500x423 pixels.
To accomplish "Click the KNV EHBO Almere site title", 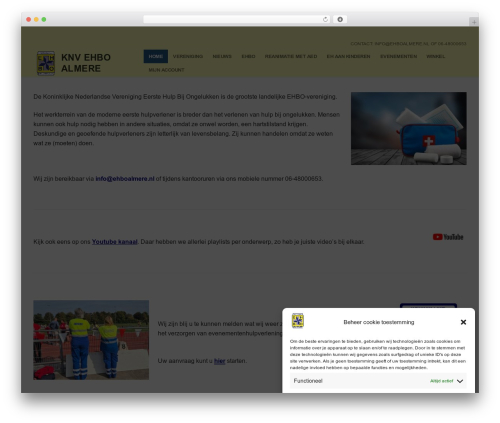I will (x=86, y=63).
